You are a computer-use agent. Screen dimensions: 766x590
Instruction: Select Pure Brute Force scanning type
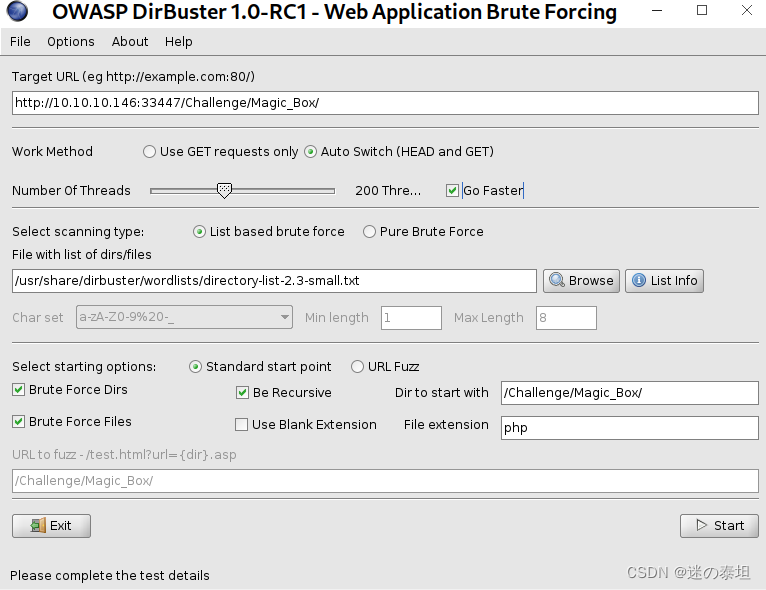(x=369, y=232)
